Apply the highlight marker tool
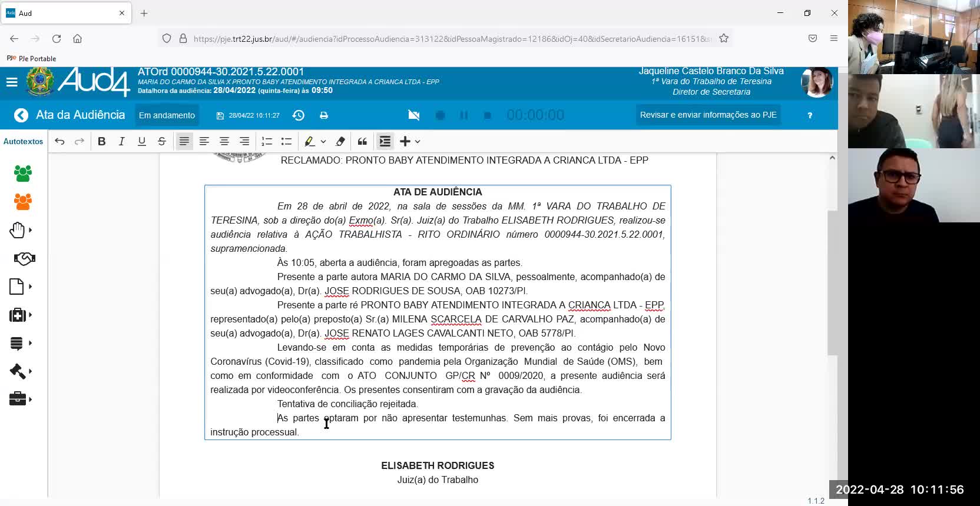Viewport: 980px width, 506px height. (309, 141)
